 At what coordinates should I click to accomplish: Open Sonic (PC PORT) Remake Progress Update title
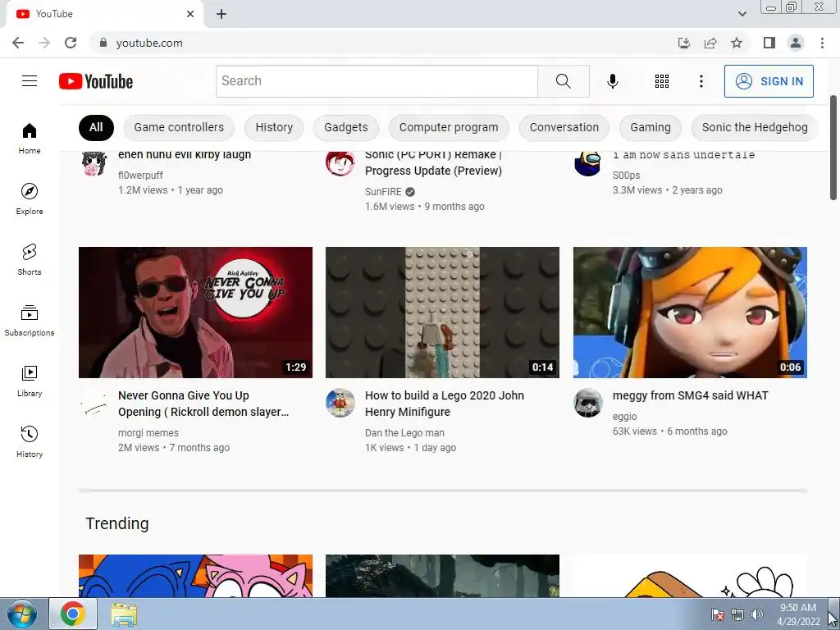coord(433,162)
